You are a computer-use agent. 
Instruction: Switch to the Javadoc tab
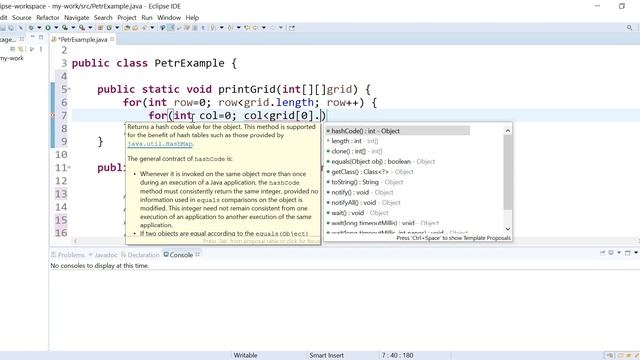coord(103,255)
